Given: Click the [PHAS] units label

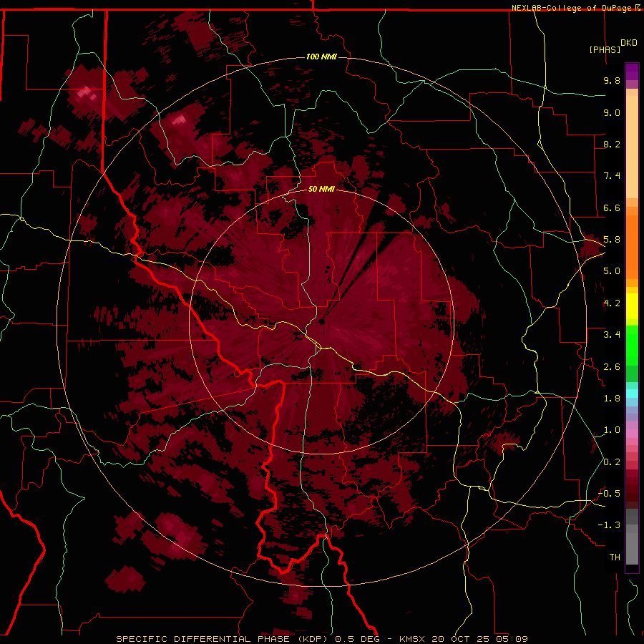Looking at the screenshot, I should click(x=605, y=49).
